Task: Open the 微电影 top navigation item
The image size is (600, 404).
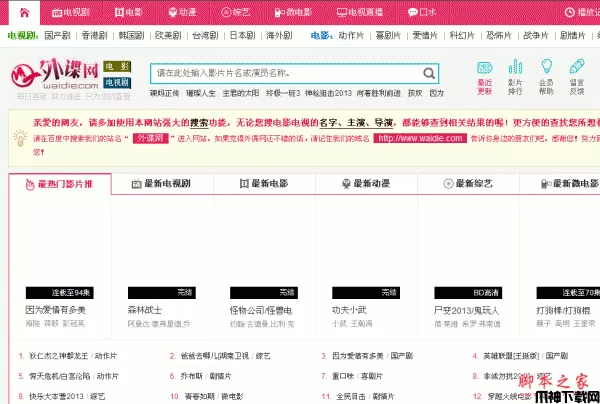Action: [293, 12]
